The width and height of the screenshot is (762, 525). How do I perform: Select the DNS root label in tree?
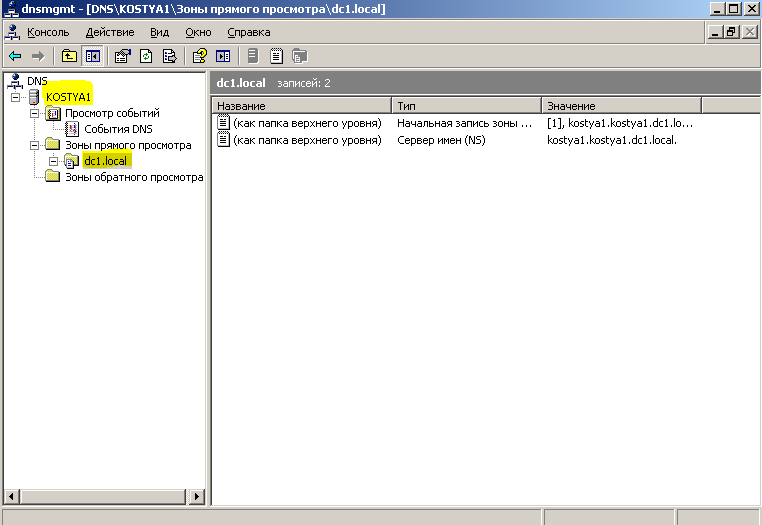[x=37, y=81]
